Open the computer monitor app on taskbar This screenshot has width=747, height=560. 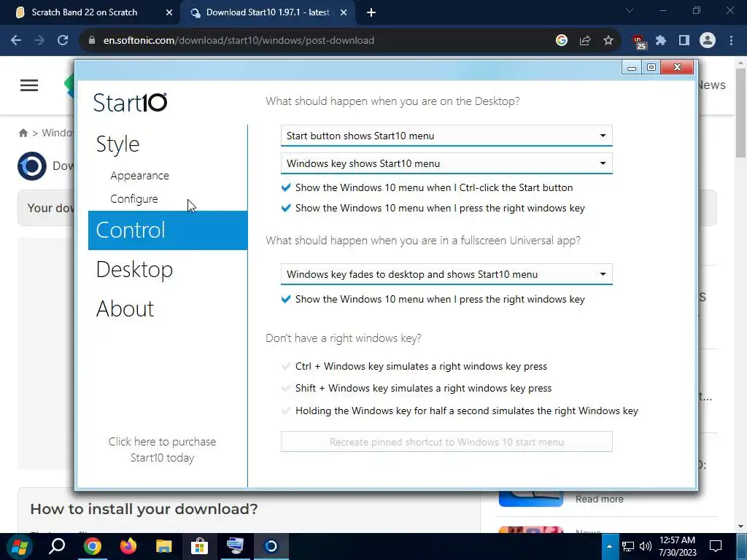[235, 546]
